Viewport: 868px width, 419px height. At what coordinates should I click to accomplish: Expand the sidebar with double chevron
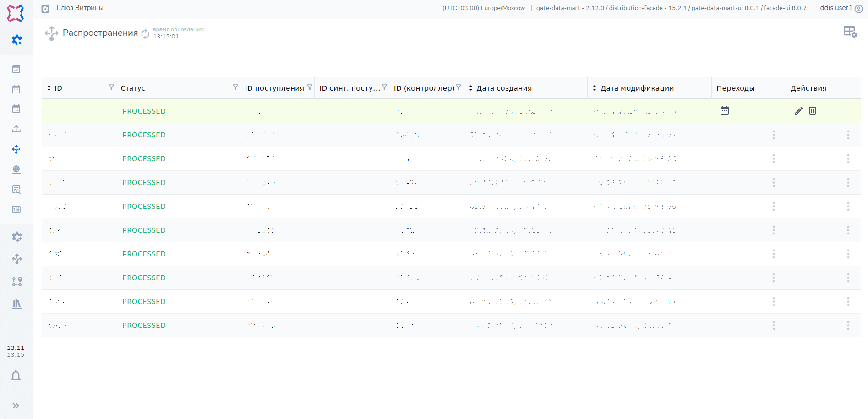16,406
